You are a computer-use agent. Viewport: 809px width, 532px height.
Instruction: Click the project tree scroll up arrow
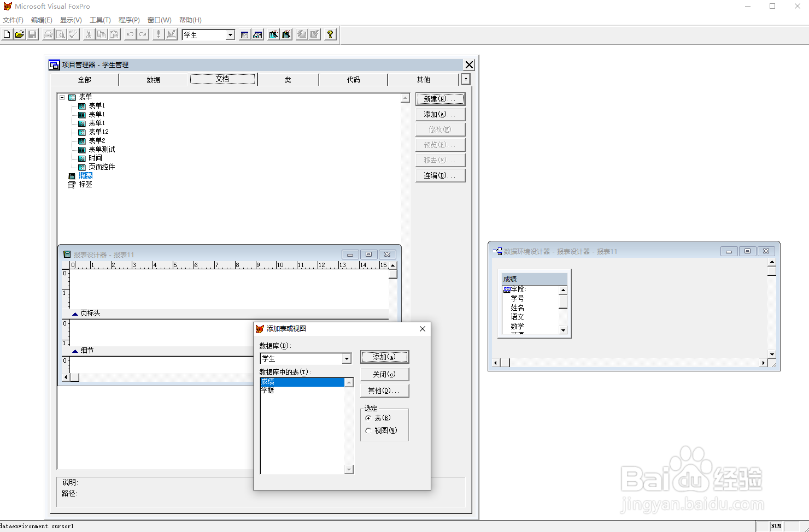click(x=405, y=98)
